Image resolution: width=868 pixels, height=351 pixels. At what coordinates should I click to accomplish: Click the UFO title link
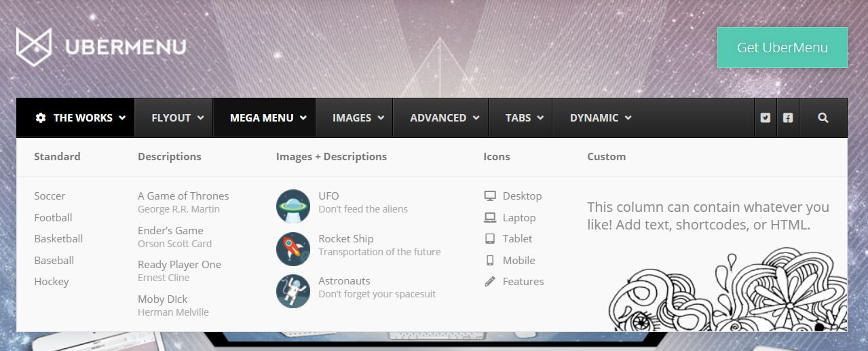328,196
